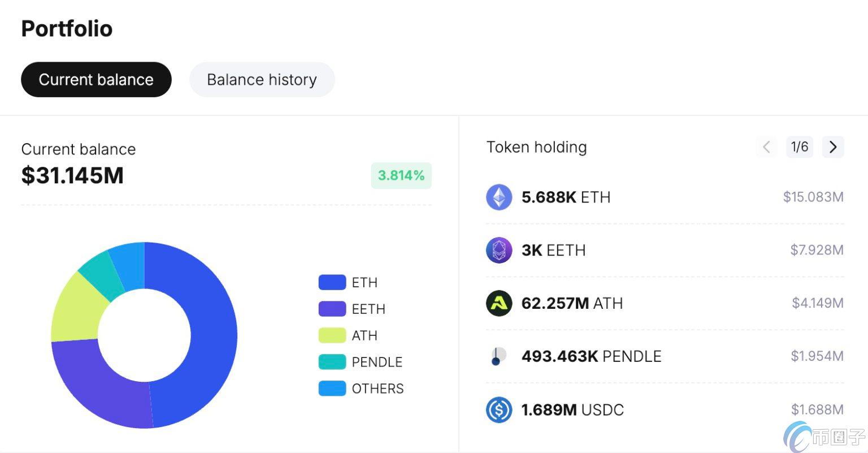Click the EETH token icon
The width and height of the screenshot is (868, 453).
[x=499, y=250]
